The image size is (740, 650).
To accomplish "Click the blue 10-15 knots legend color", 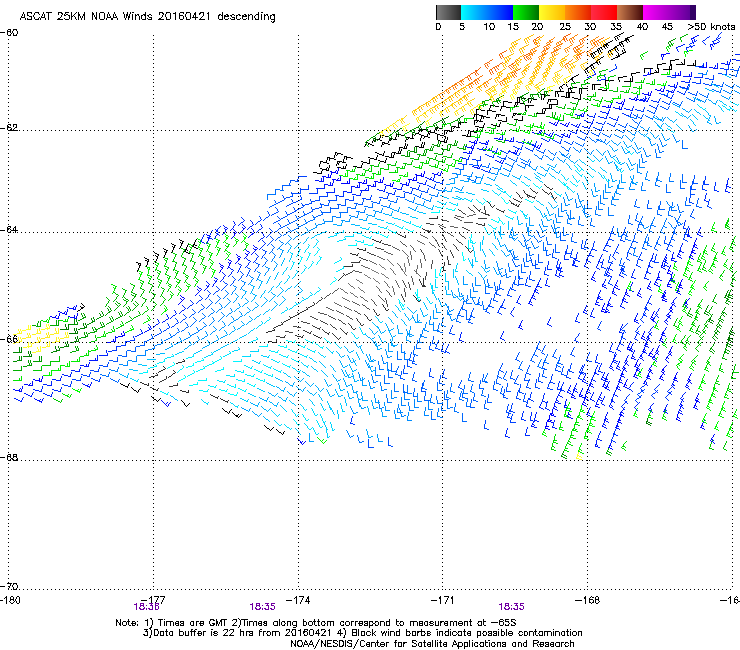I will 500,12.
